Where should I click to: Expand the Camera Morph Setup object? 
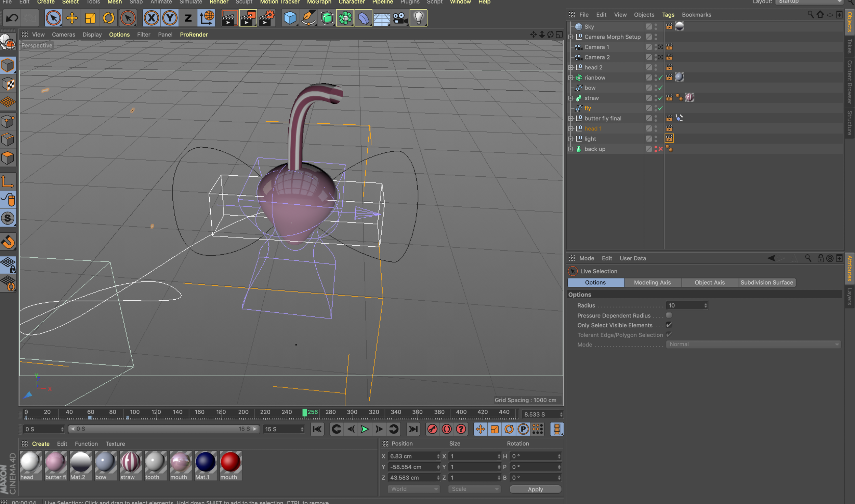(x=570, y=37)
